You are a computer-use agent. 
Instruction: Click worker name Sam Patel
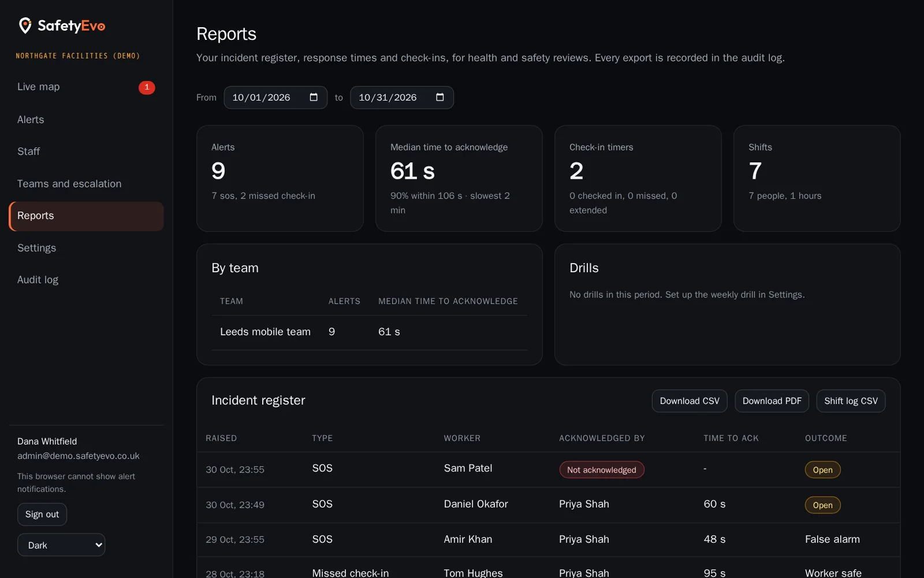point(468,468)
